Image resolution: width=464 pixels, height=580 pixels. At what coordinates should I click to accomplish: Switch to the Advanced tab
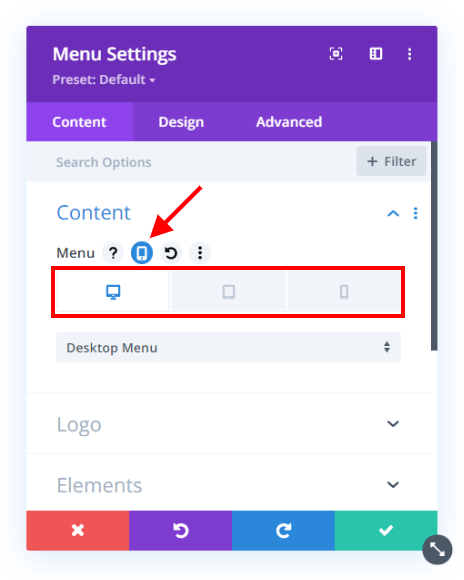pos(289,122)
